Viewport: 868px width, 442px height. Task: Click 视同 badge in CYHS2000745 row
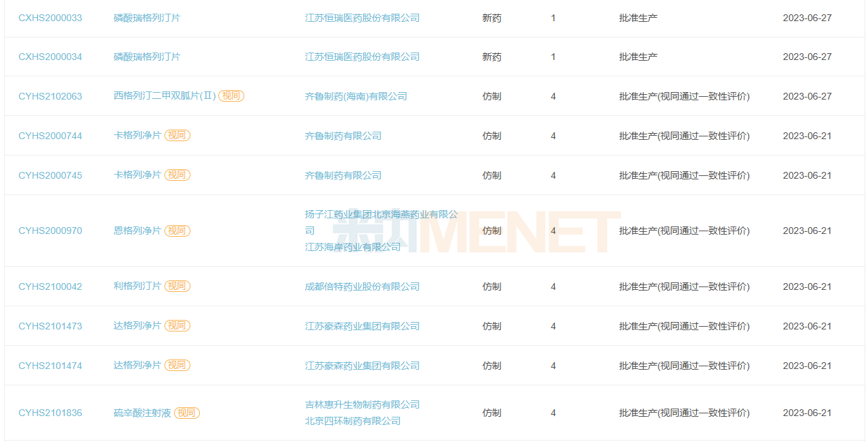[x=177, y=175]
